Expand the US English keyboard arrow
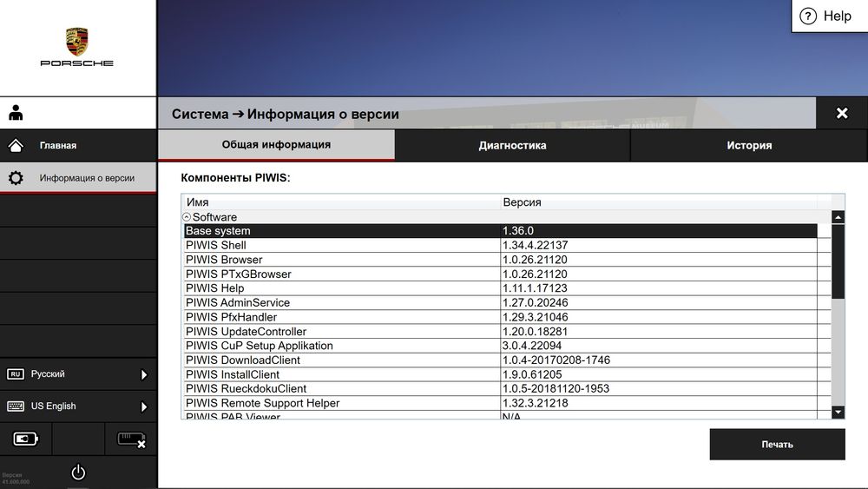 click(144, 406)
